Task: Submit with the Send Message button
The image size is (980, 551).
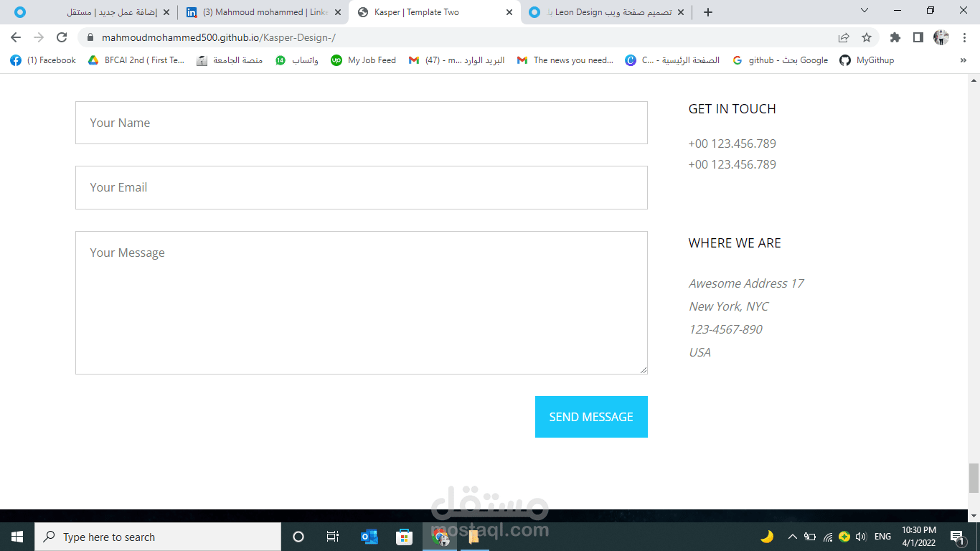Action: [x=591, y=417]
